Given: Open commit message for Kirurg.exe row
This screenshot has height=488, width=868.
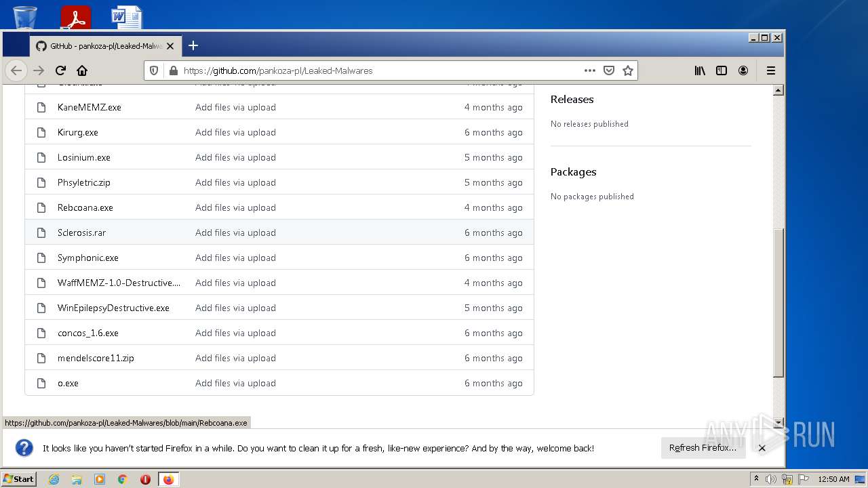Looking at the screenshot, I should [x=235, y=132].
